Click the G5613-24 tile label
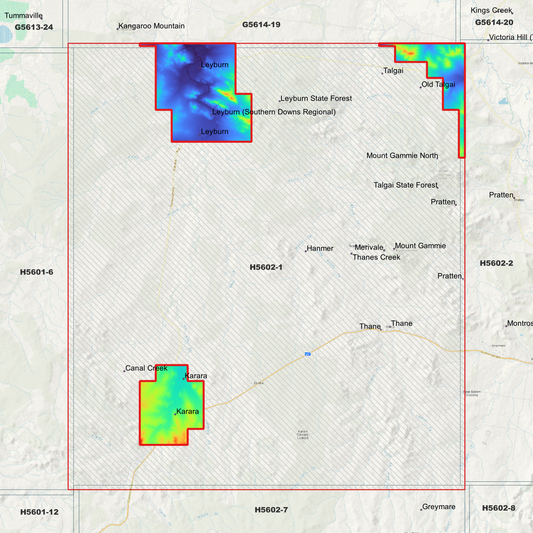Screen dimensions: 533x533 34,27
